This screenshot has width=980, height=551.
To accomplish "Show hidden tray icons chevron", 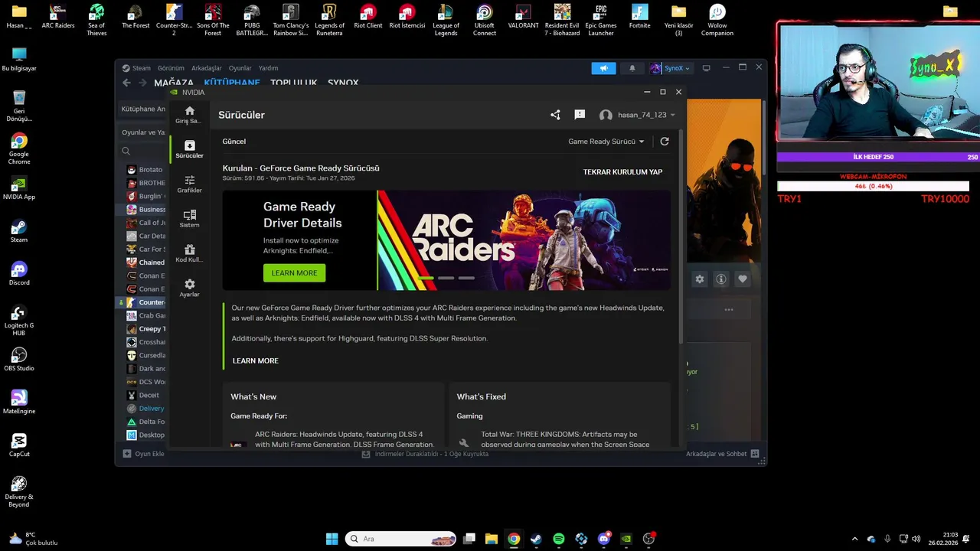I will (856, 539).
